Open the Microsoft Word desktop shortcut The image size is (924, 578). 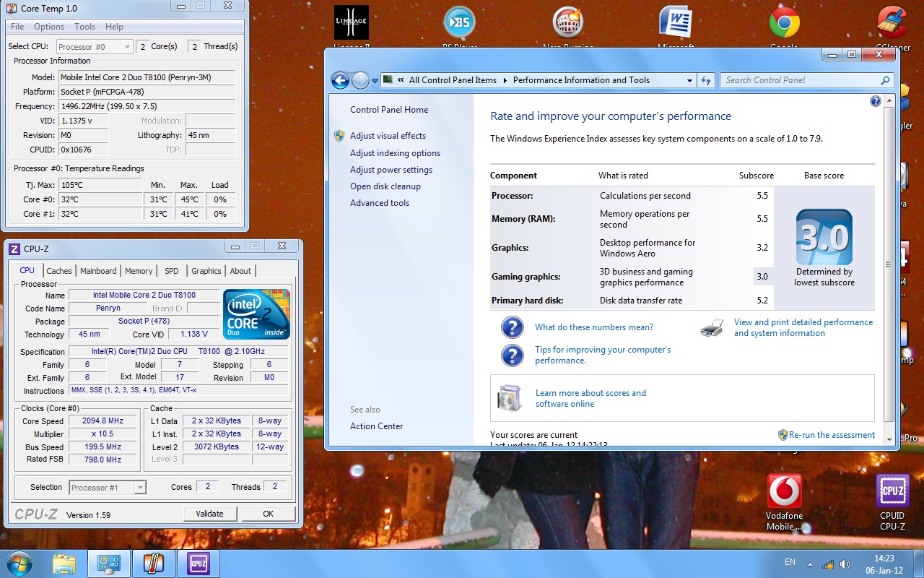[676, 23]
